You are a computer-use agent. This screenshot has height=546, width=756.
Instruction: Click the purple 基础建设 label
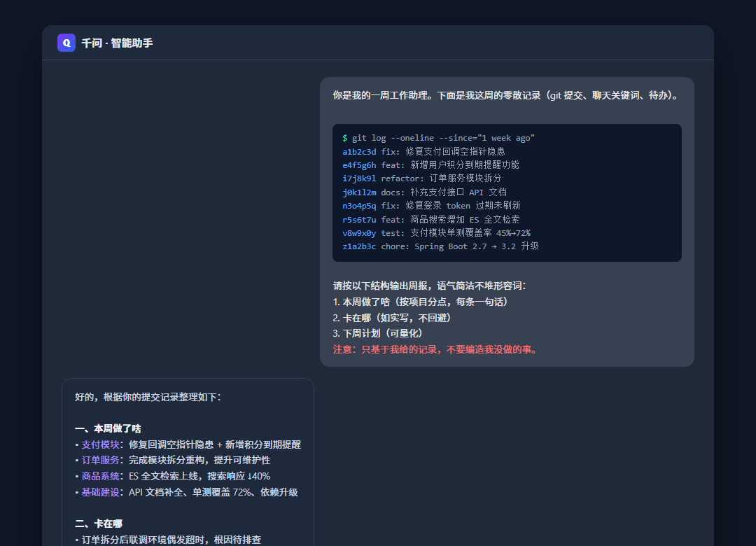click(x=100, y=492)
